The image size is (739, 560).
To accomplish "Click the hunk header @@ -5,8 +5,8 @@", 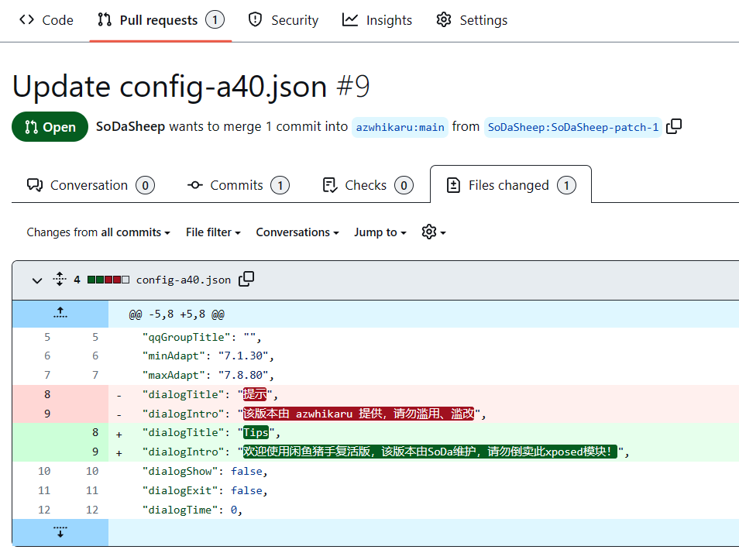I will 177,314.
